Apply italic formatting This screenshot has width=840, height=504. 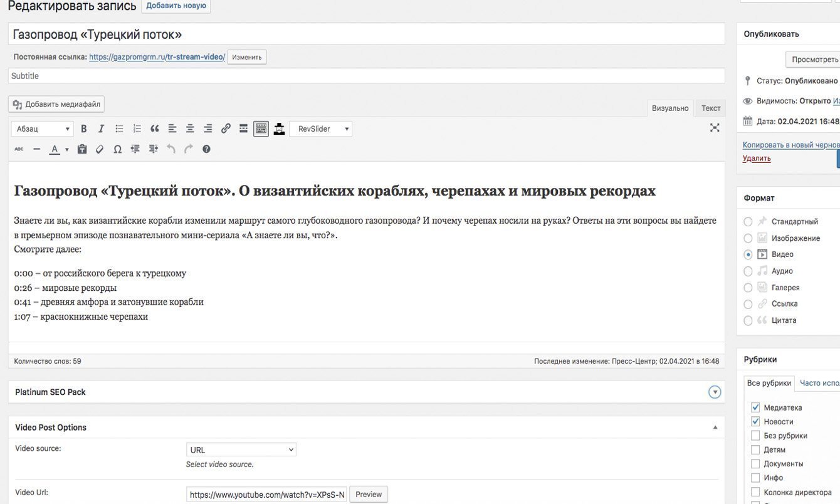tap(101, 129)
